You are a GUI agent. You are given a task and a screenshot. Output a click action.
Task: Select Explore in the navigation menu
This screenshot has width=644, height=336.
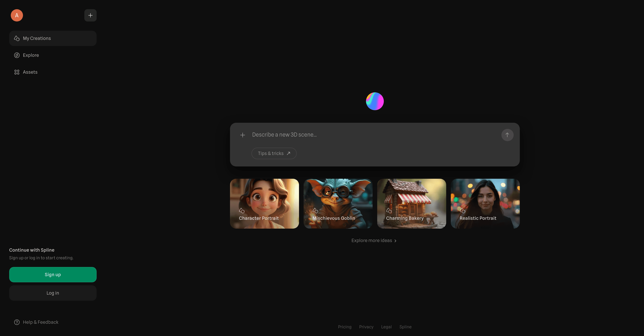(x=31, y=55)
